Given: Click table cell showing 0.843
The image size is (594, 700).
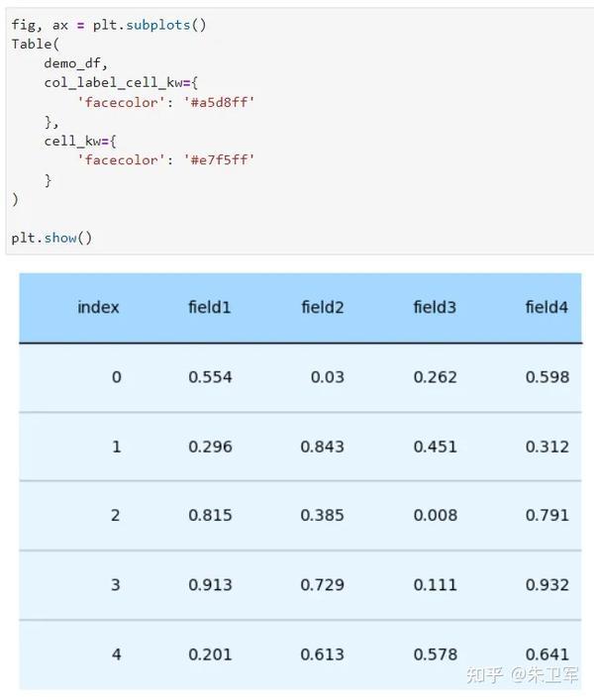Looking at the screenshot, I should point(322,447).
